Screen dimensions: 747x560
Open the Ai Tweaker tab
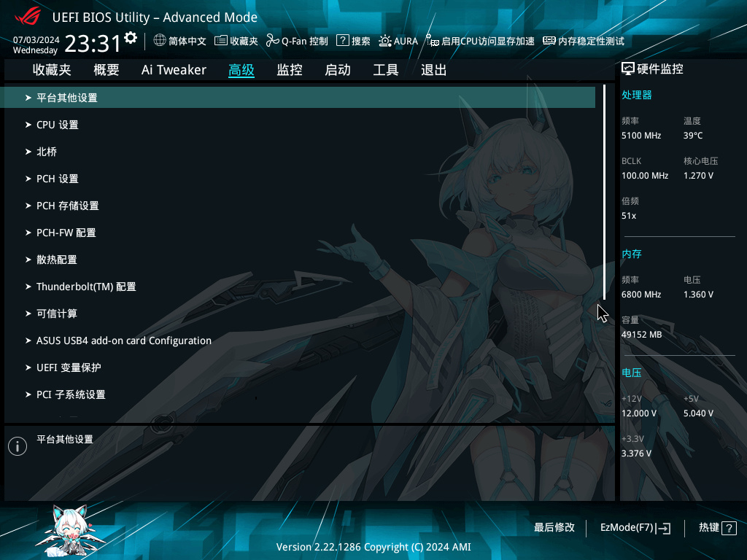[174, 70]
